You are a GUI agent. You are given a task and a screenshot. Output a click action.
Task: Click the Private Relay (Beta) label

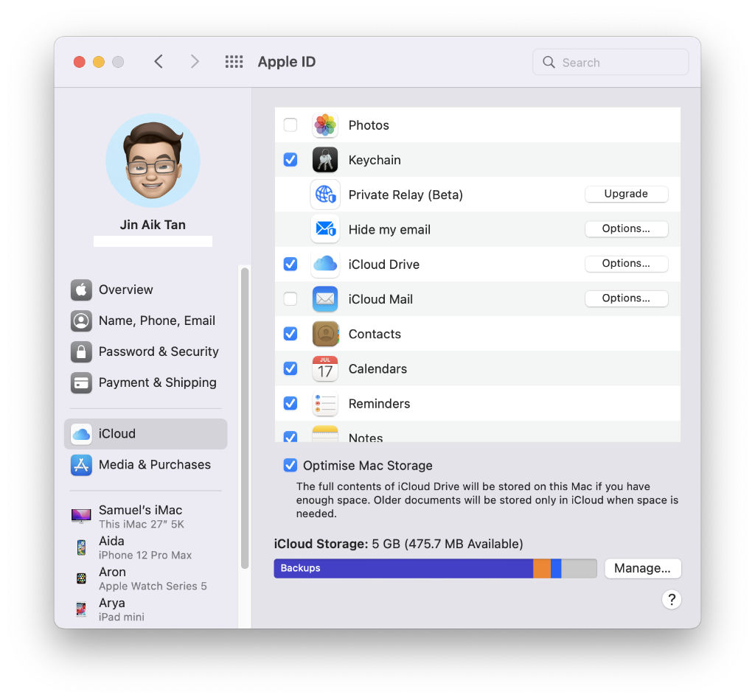tap(406, 195)
